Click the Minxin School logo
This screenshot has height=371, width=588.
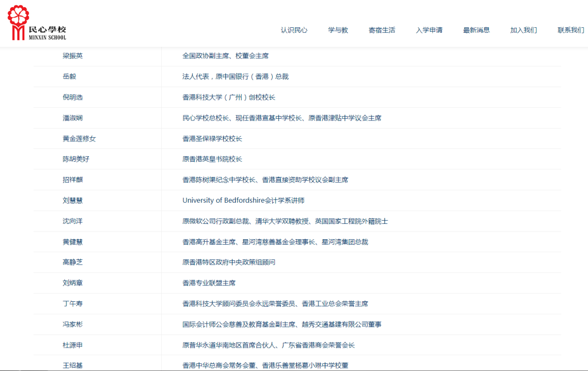pos(37,23)
